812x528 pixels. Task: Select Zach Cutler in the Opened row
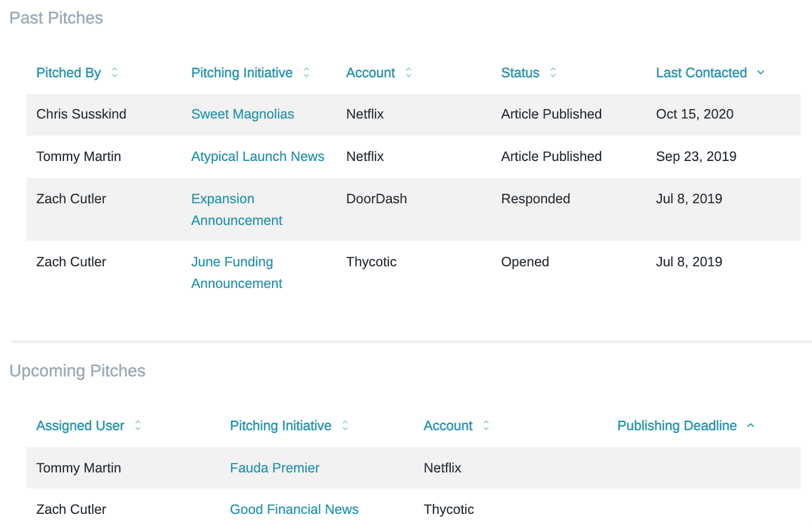pyautogui.click(x=71, y=261)
